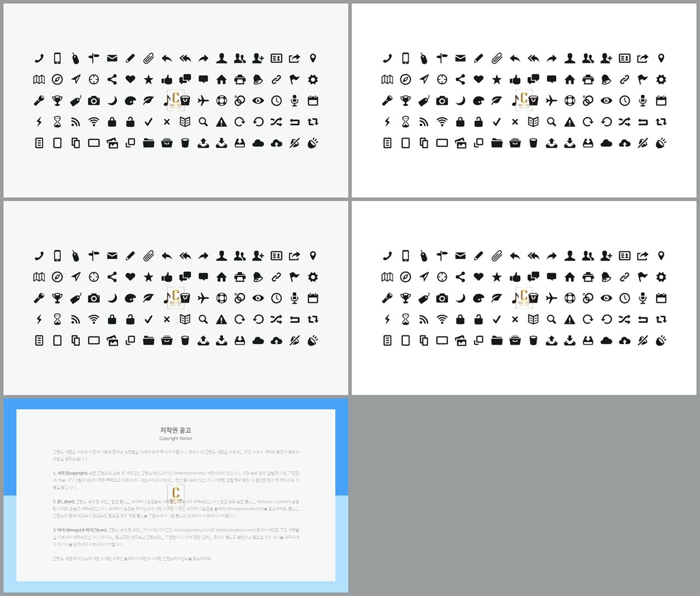This screenshot has width=700, height=596.
Task: Click the phone handset icon in the top-left slide
Action: [39, 58]
